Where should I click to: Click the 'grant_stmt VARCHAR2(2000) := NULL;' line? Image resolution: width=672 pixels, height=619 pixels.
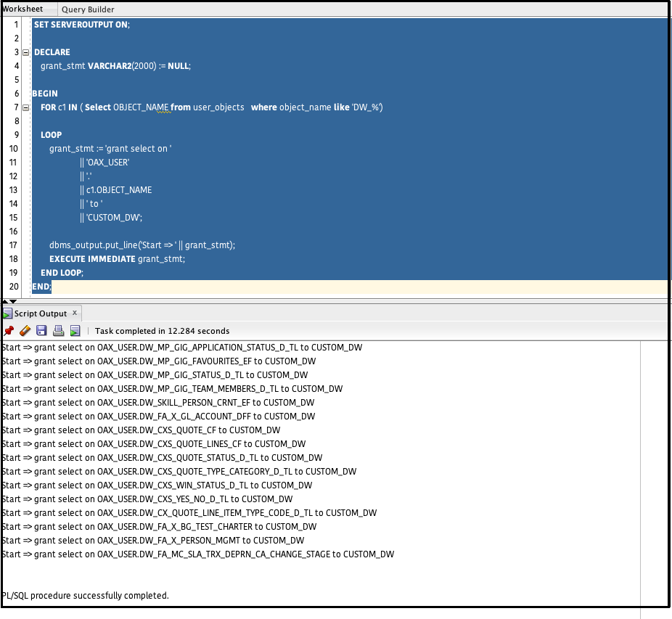115,66
